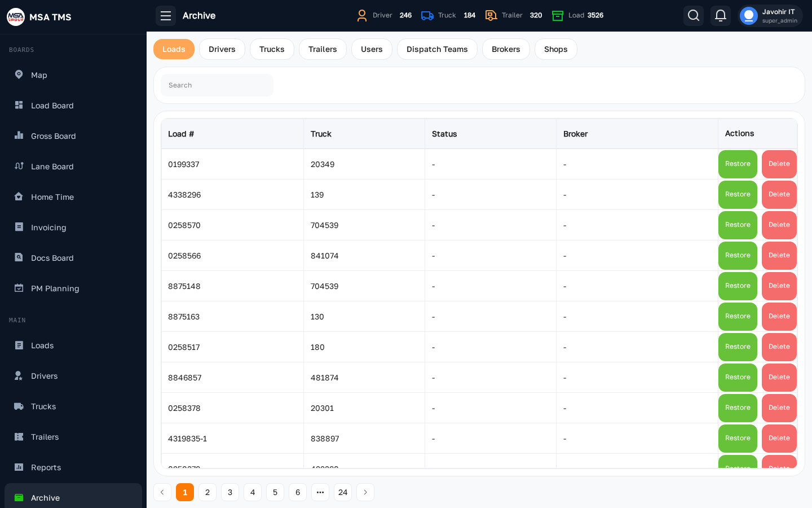Go to previous page arrow
Viewport: 812px width, 508px height.
coord(162,492)
